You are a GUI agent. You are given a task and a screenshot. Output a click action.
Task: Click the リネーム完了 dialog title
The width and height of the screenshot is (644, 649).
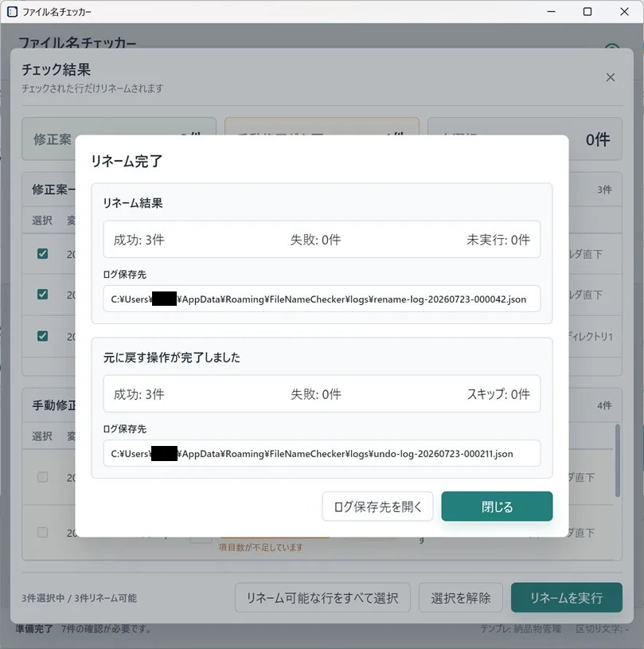point(127,161)
